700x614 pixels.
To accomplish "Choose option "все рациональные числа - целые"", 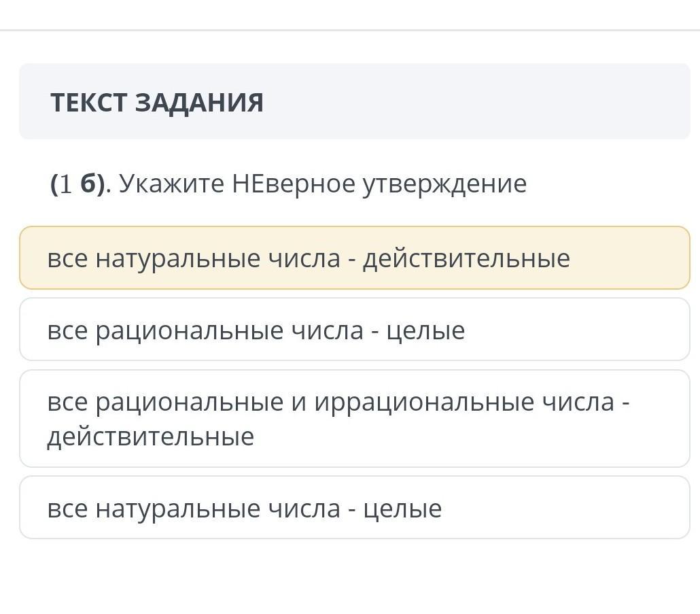I will click(x=354, y=330).
